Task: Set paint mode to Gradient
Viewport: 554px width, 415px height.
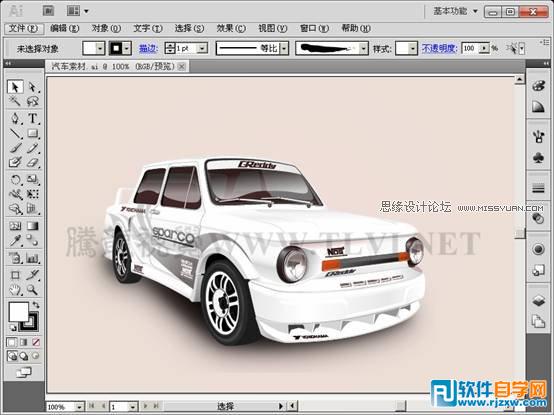Action: click(24, 342)
